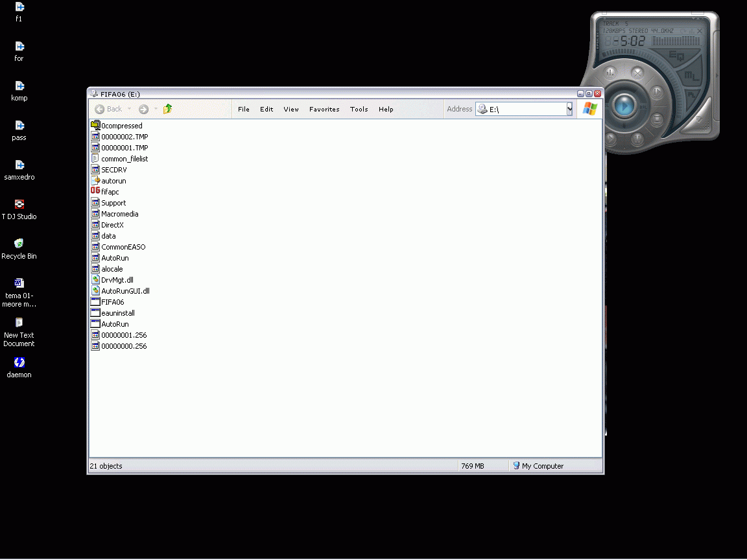
Task: Click the pass desktop shortcut
Action: pyautogui.click(x=19, y=126)
